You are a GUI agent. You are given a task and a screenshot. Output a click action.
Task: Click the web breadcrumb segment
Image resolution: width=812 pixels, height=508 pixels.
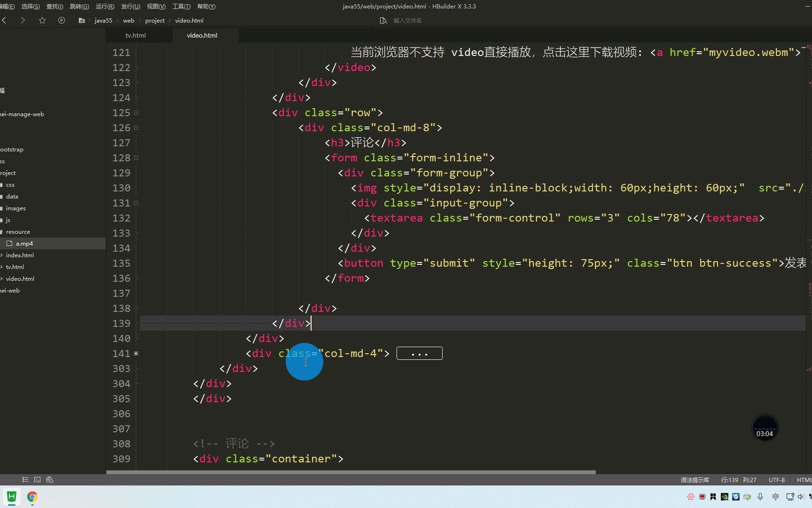129,20
